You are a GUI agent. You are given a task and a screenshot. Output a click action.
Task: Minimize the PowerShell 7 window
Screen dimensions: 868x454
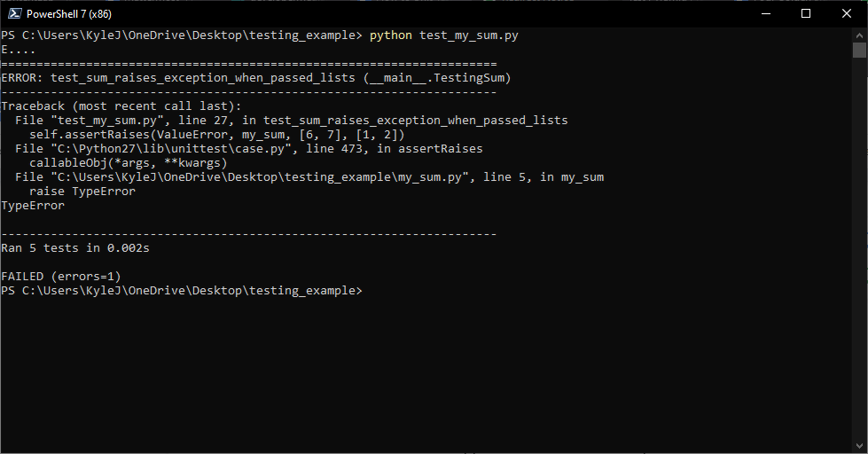pyautogui.click(x=764, y=13)
